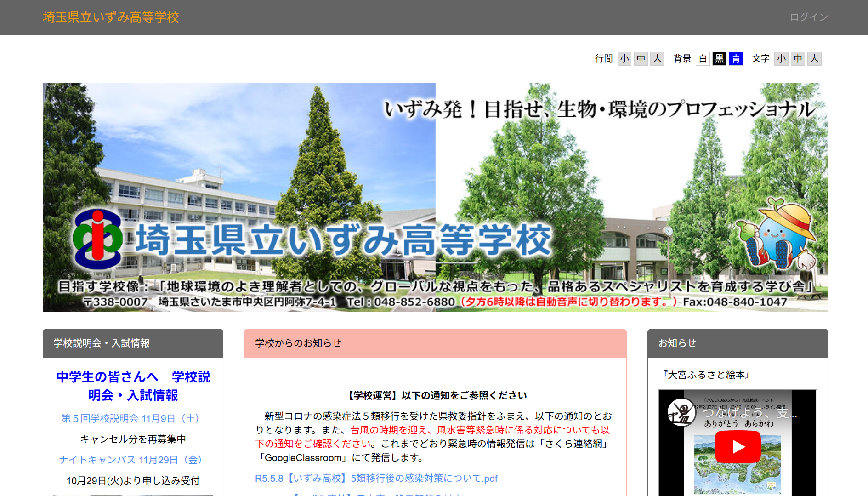868x496 pixels.
Task: Open the R5.5.8 5類移行後の感染対策について.pdf link
Action: [x=376, y=478]
